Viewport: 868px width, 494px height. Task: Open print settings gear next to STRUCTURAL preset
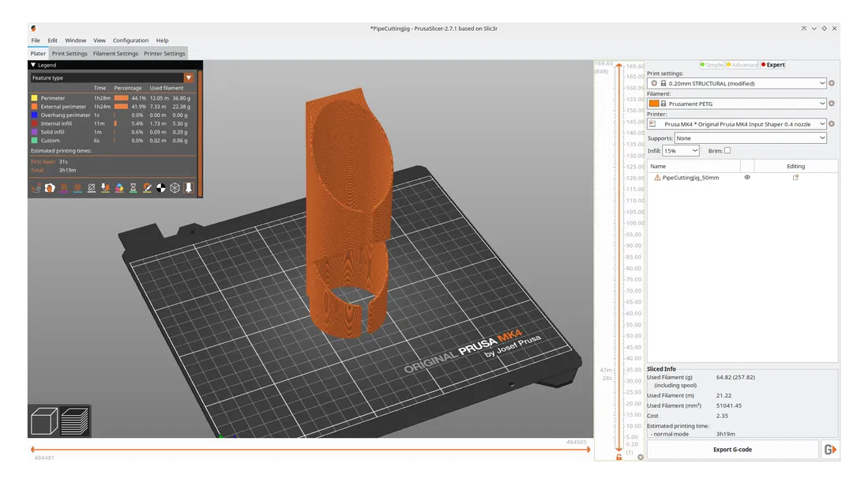tap(832, 83)
